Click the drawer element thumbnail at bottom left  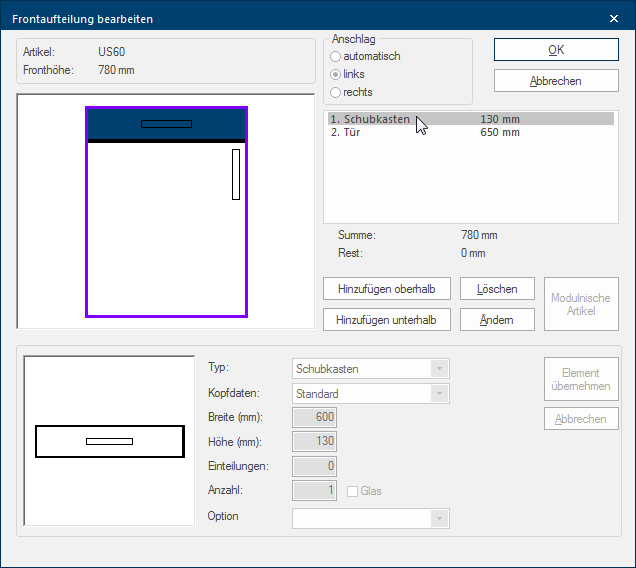tap(109, 441)
